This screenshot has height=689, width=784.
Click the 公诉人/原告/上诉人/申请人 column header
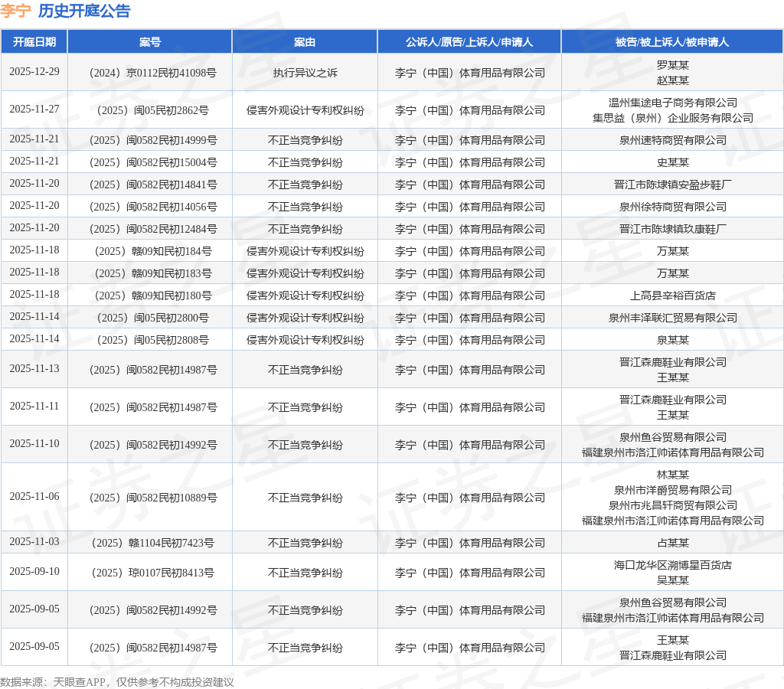pyautogui.click(x=469, y=42)
